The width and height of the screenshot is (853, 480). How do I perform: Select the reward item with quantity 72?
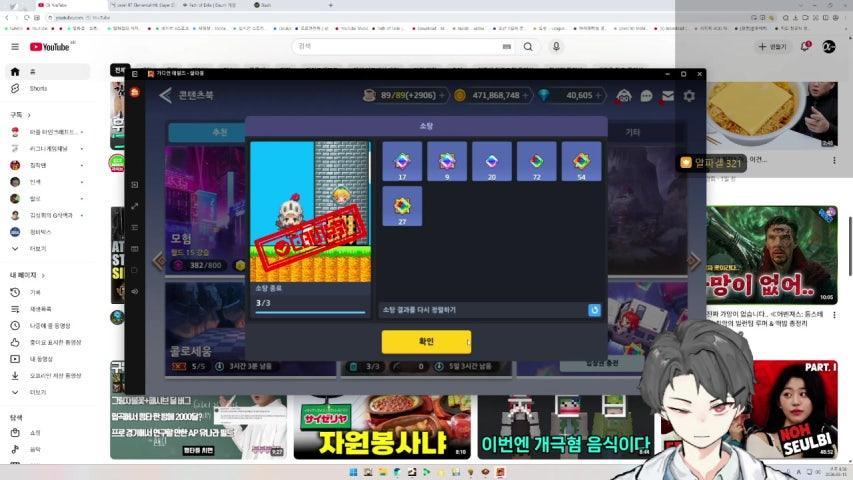point(537,161)
